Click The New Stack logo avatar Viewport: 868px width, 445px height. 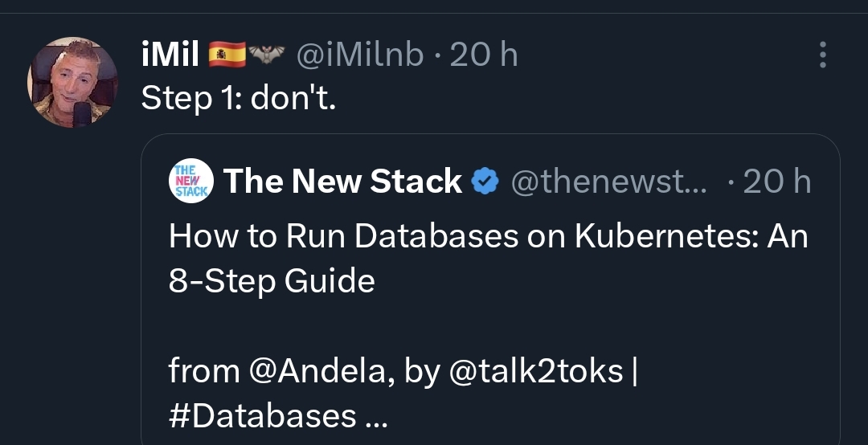click(191, 181)
